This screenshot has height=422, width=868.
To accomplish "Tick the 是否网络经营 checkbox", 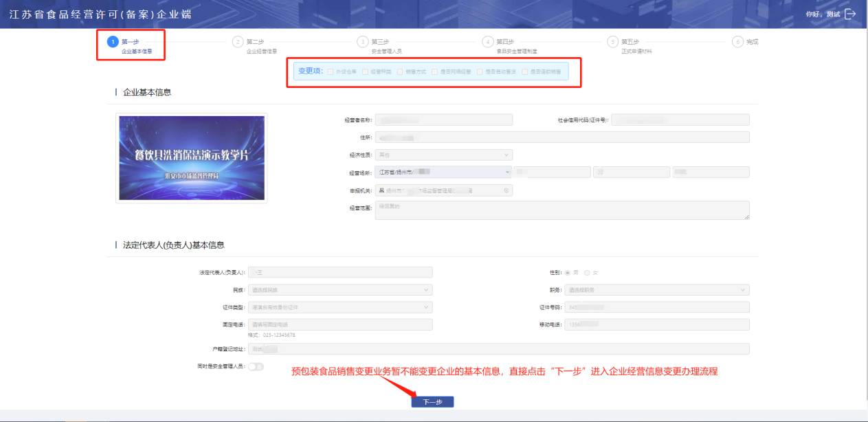I will 434,71.
